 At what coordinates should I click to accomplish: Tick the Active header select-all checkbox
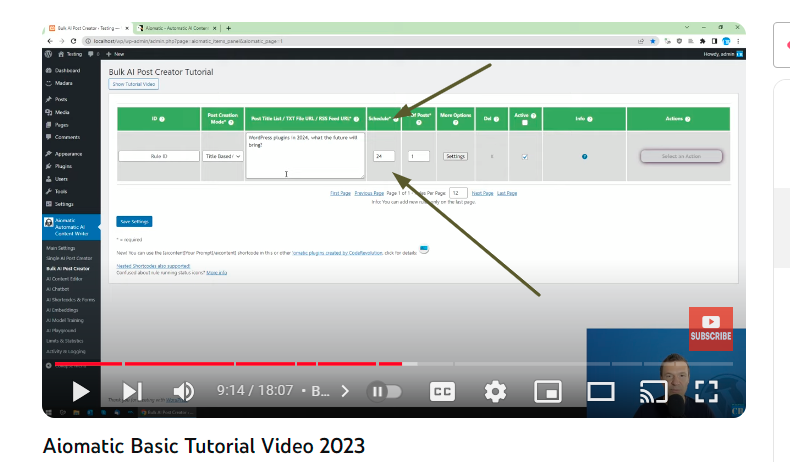pos(525,123)
